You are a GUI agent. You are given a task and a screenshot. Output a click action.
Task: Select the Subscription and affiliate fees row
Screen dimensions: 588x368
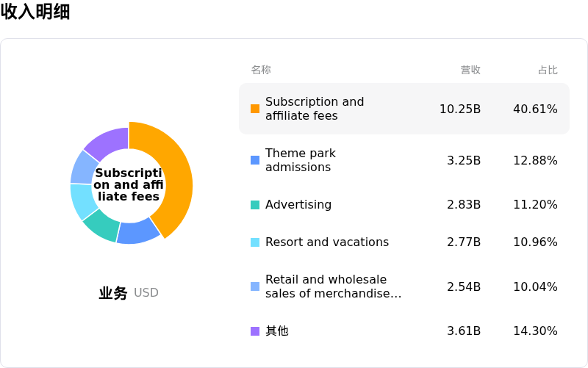point(404,109)
